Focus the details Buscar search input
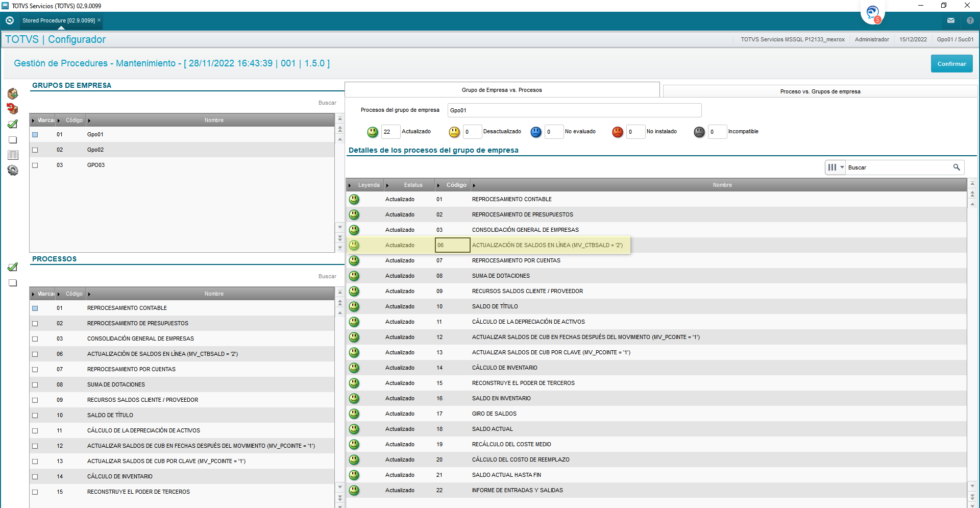 pyautogui.click(x=898, y=167)
